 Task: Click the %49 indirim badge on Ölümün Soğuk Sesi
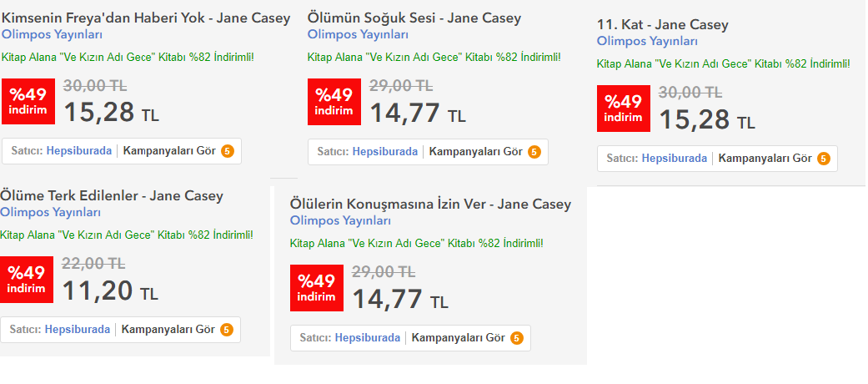click(334, 101)
